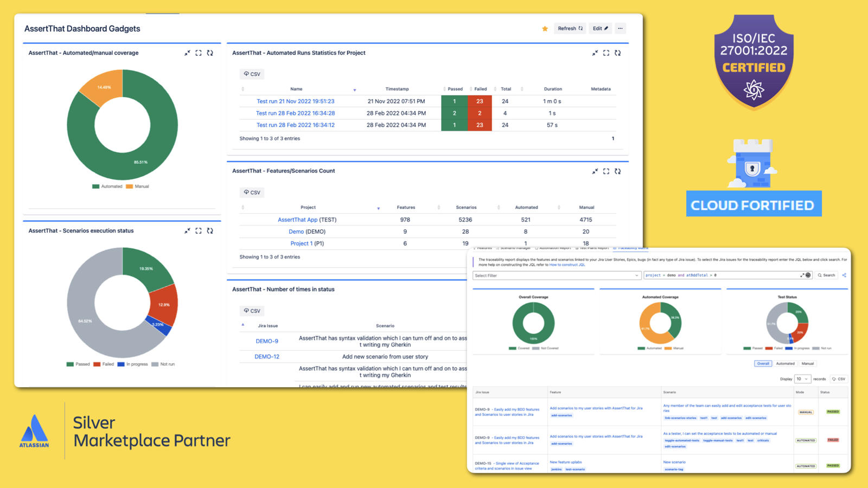The width and height of the screenshot is (868, 488).
Task: Refresh the Scenarios execution status gadget
Action: tap(210, 231)
